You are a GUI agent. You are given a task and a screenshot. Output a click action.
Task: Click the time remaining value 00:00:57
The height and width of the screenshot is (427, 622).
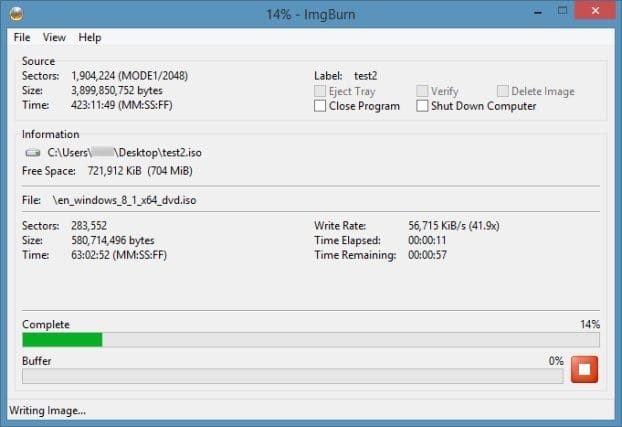tap(427, 255)
